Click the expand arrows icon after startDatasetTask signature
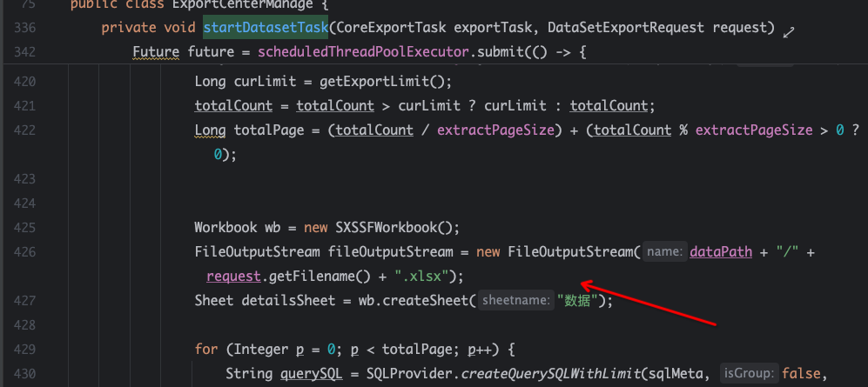Image resolution: width=868 pixels, height=387 pixels. pos(790,30)
